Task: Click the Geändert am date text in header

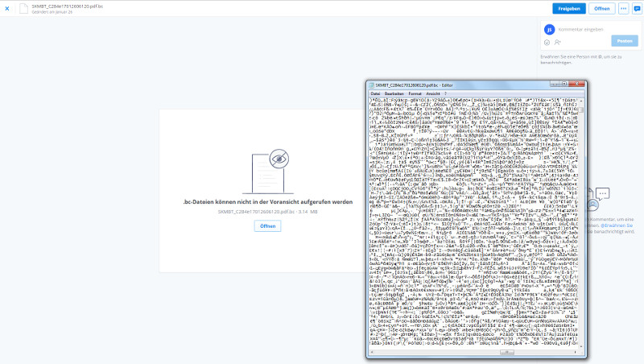Action: pyautogui.click(x=52, y=12)
